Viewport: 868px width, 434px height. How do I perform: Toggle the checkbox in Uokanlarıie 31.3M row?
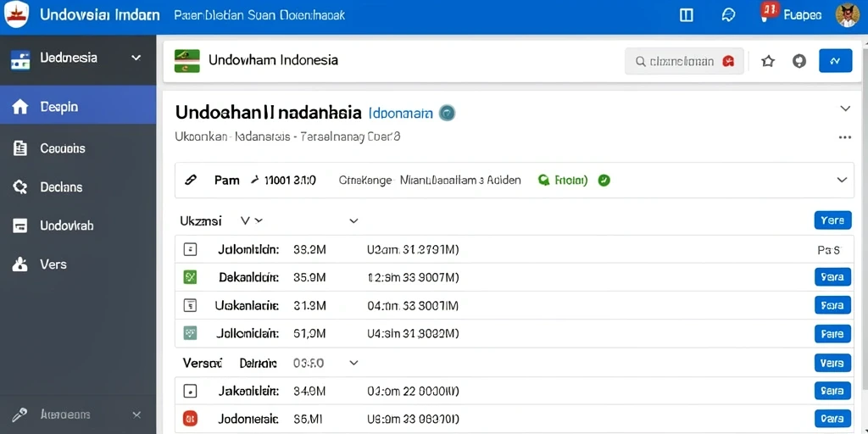click(190, 305)
